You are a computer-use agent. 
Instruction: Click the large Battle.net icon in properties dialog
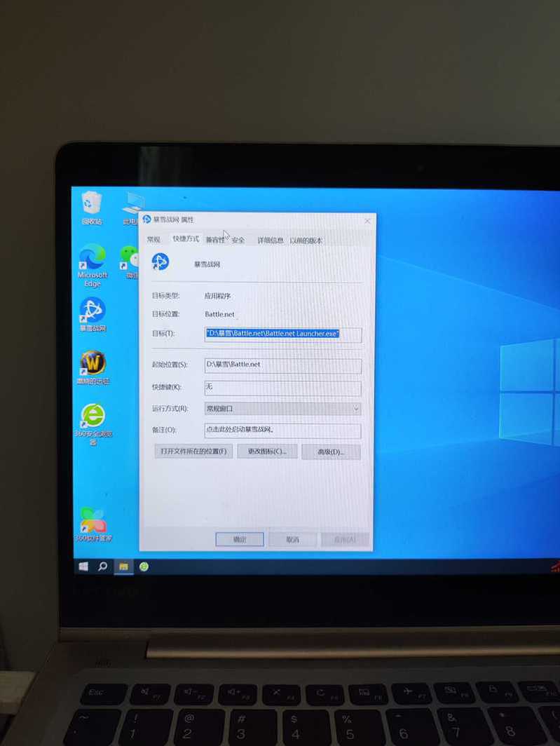pyautogui.click(x=161, y=262)
